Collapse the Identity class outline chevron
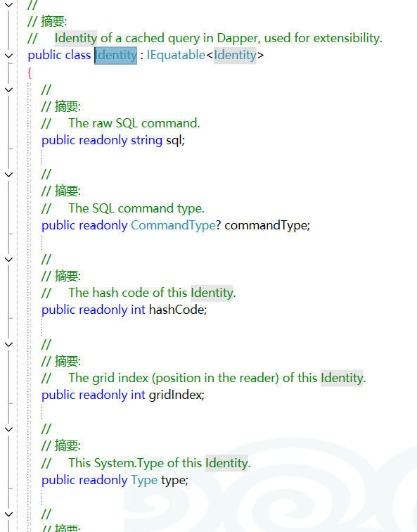Image resolution: width=417 pixels, height=532 pixels. click(x=9, y=56)
